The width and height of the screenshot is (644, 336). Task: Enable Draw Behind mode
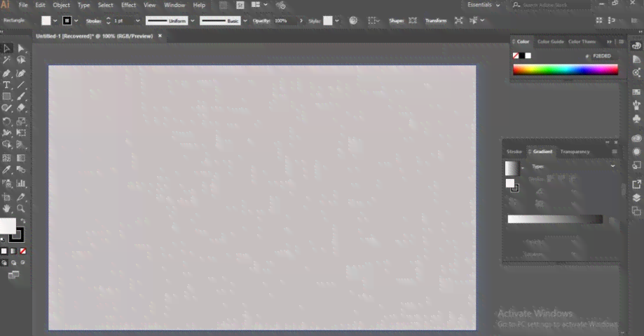pos(13,263)
